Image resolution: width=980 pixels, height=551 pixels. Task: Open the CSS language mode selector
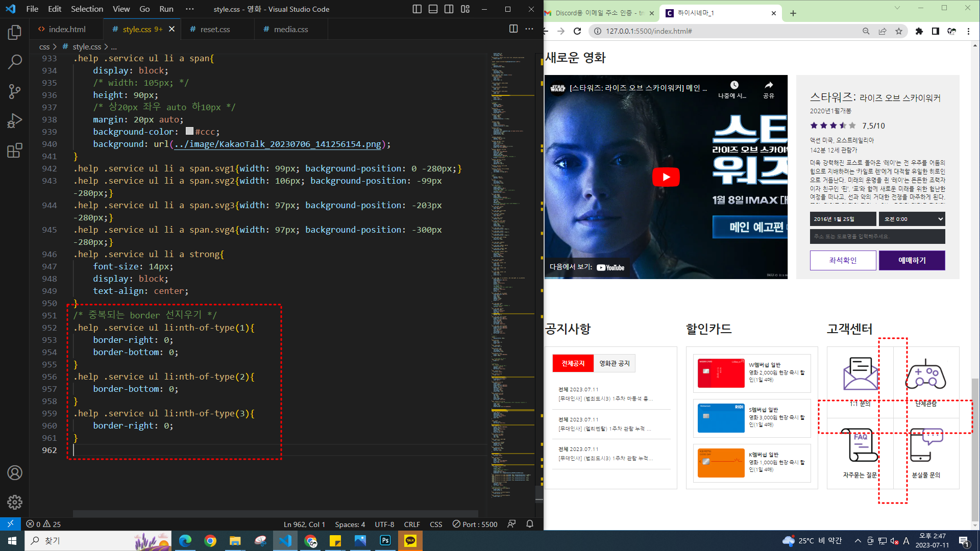(436, 524)
